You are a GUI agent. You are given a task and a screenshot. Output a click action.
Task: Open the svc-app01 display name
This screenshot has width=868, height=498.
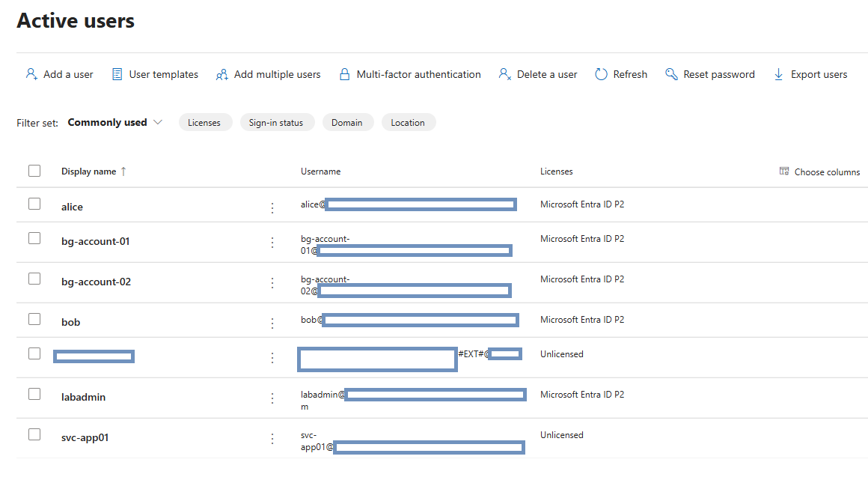coord(85,437)
